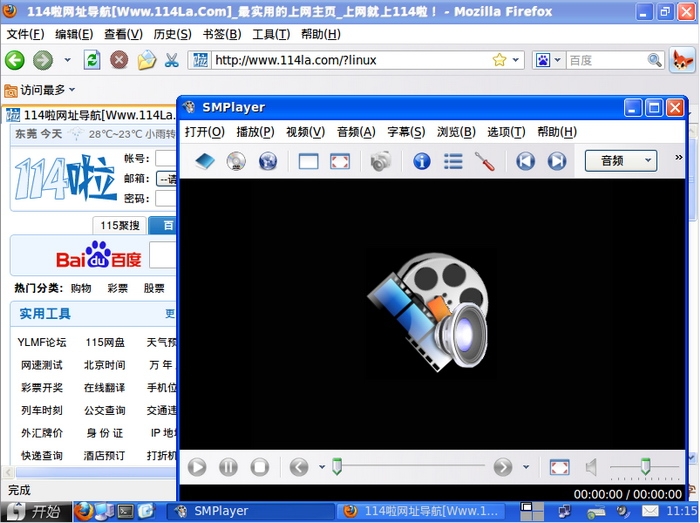Open 北京时间 link
The image size is (700, 523).
pos(104,365)
